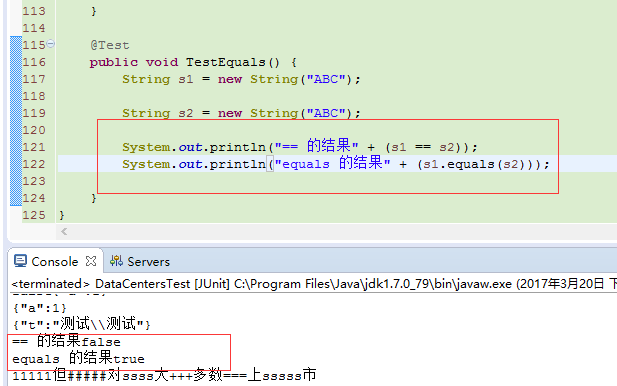This screenshot has height=386, width=617.
Task: Click the editor horizontal scroll left arrow
Action: pos(64,232)
